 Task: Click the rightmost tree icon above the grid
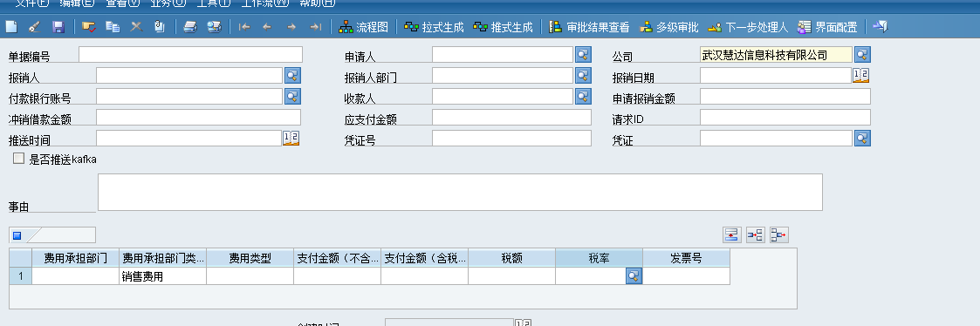pyautogui.click(x=779, y=234)
